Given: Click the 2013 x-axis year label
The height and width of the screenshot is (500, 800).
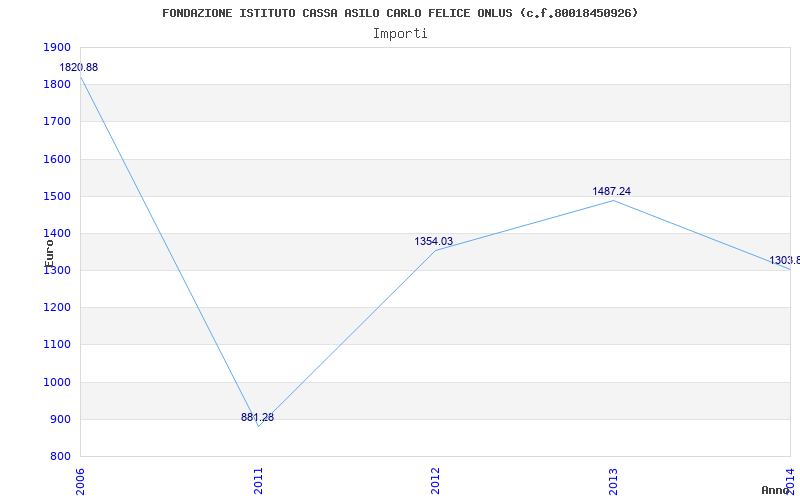Looking at the screenshot, I should (x=613, y=481).
